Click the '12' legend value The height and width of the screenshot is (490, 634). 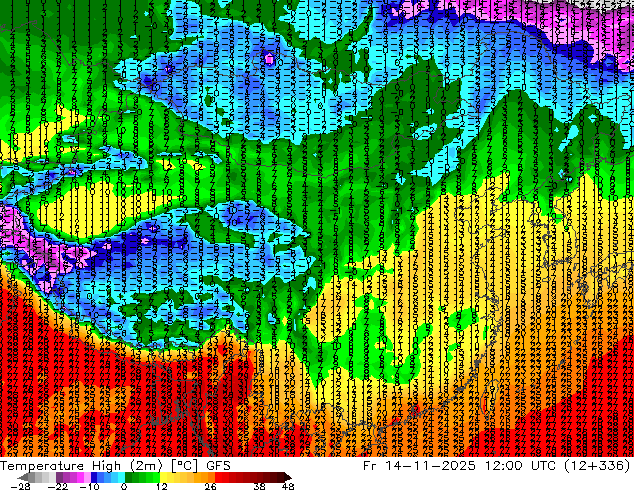162,486
